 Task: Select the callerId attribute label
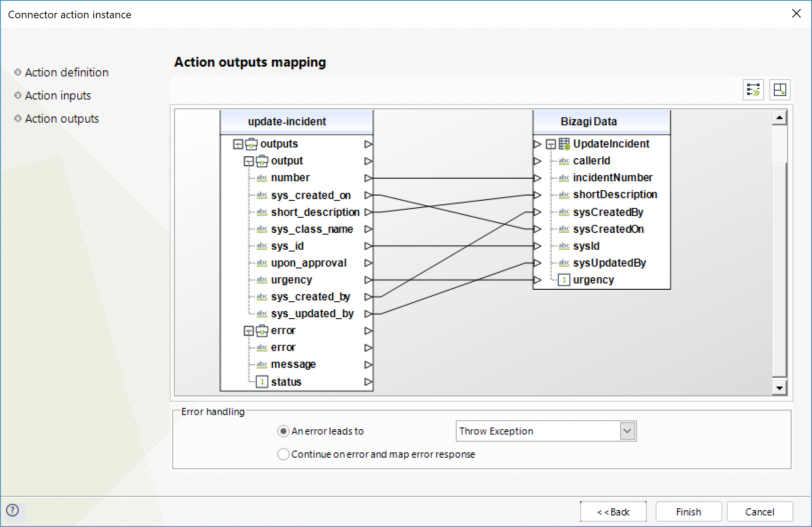click(592, 161)
